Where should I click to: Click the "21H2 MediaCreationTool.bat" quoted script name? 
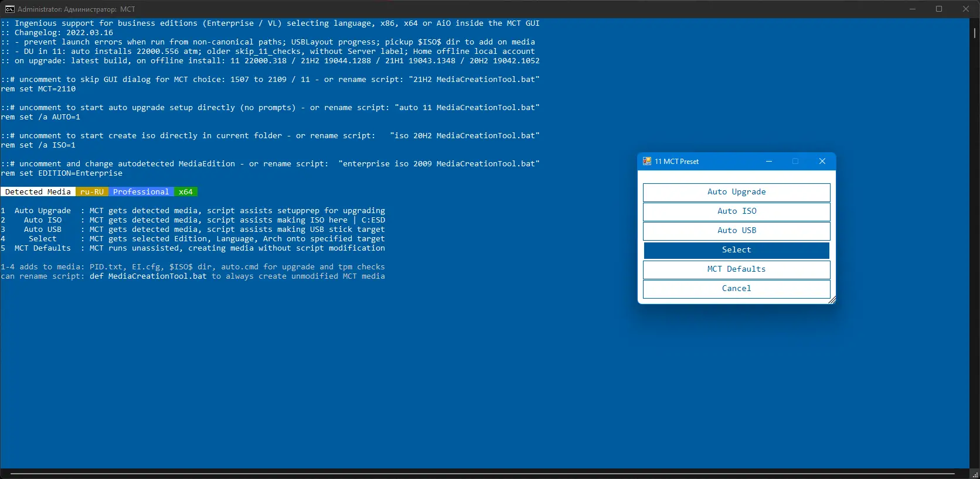474,80
